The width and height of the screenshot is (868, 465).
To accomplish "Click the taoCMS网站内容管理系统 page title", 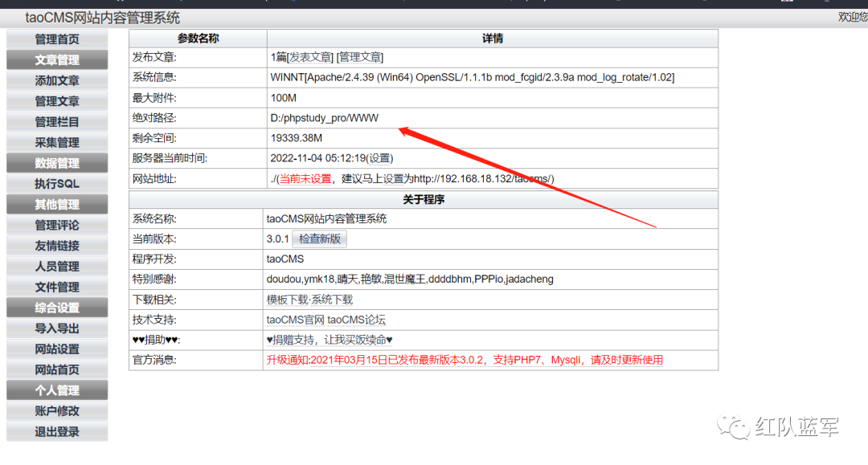I will pos(102,18).
